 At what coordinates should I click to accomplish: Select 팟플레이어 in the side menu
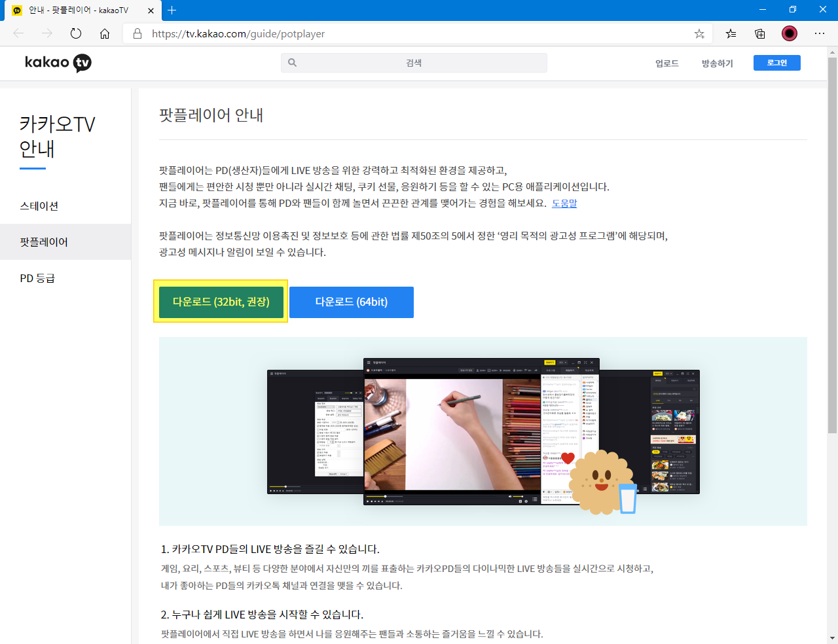pos(65,241)
